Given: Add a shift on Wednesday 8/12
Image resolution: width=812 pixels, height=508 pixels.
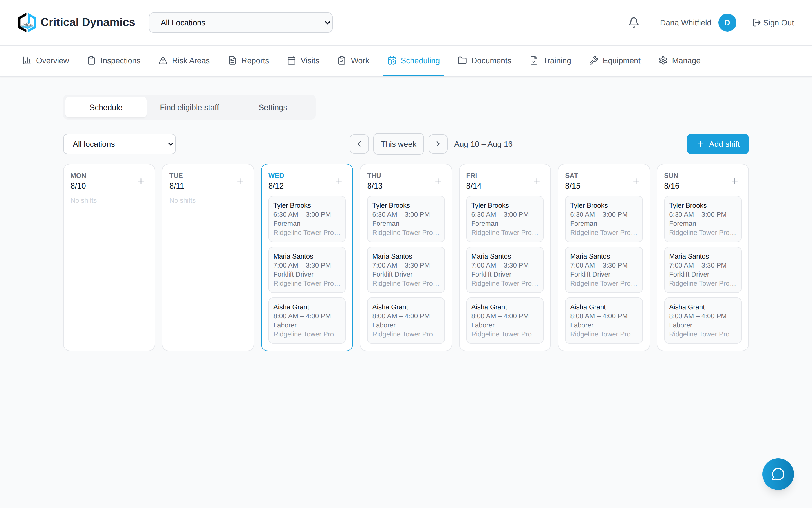Looking at the screenshot, I should point(339,181).
